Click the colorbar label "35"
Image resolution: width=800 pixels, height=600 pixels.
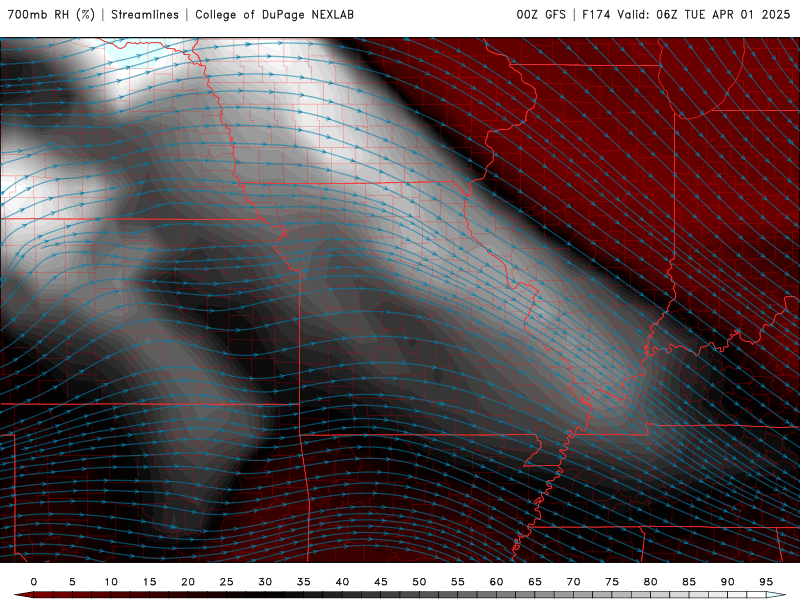coord(304,582)
